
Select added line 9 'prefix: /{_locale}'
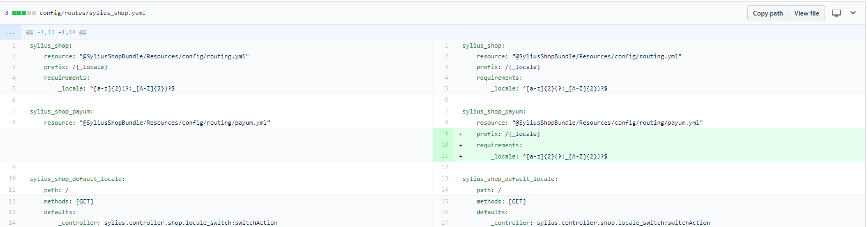[508, 134]
